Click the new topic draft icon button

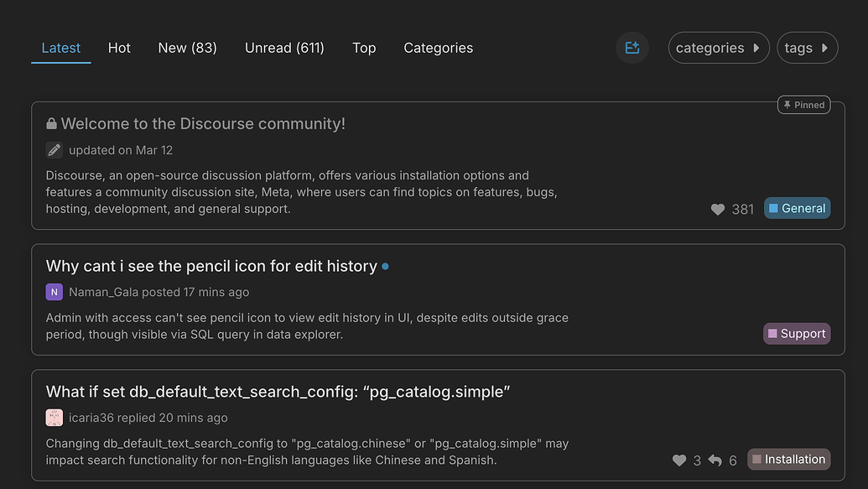(x=632, y=48)
